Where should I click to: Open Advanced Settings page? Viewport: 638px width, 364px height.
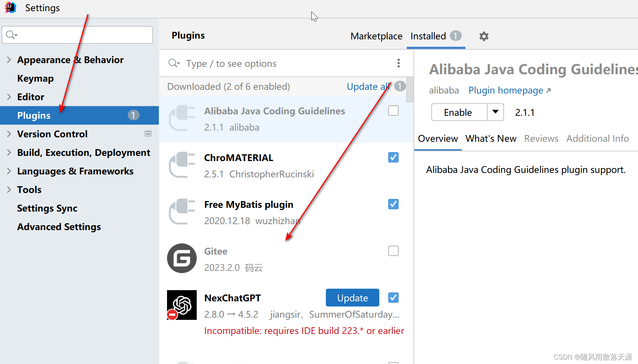pos(59,227)
